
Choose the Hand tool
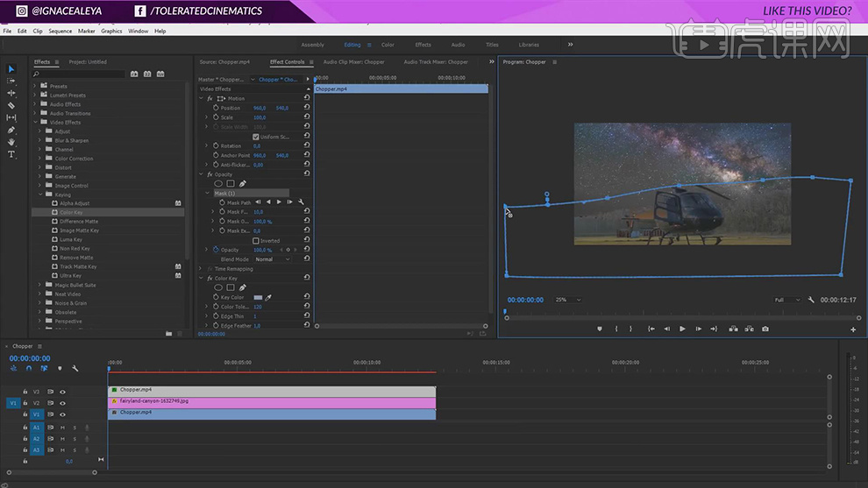click(11, 142)
